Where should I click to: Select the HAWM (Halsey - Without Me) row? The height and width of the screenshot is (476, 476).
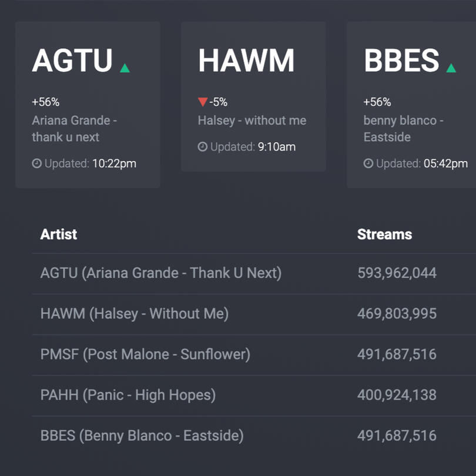click(x=135, y=314)
